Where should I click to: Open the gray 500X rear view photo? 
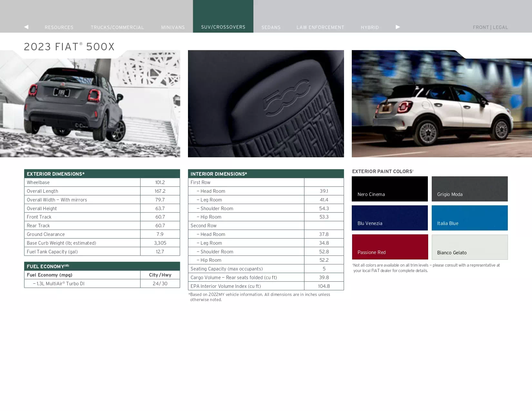(90, 104)
